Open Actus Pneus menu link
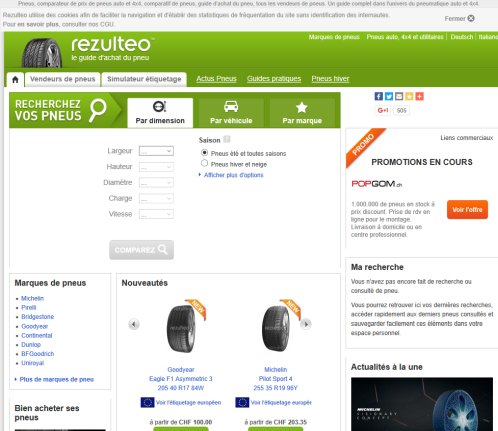The image size is (498, 431). coord(216,79)
